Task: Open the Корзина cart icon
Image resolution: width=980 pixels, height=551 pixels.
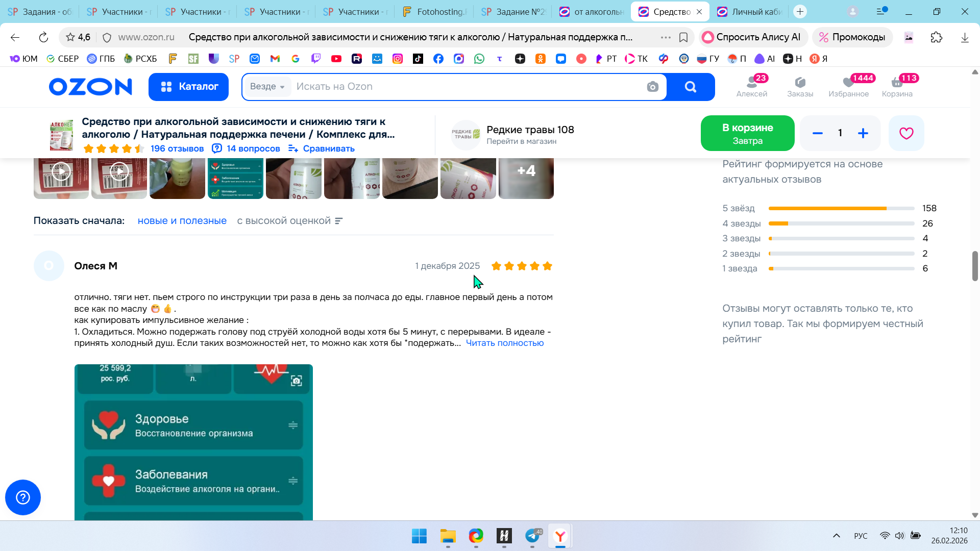Action: point(897,86)
